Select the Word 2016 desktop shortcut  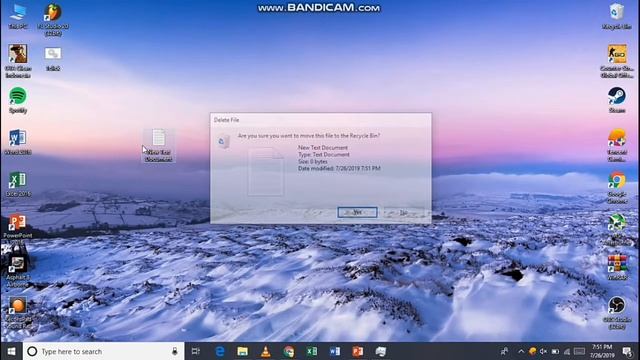[x=18, y=142]
